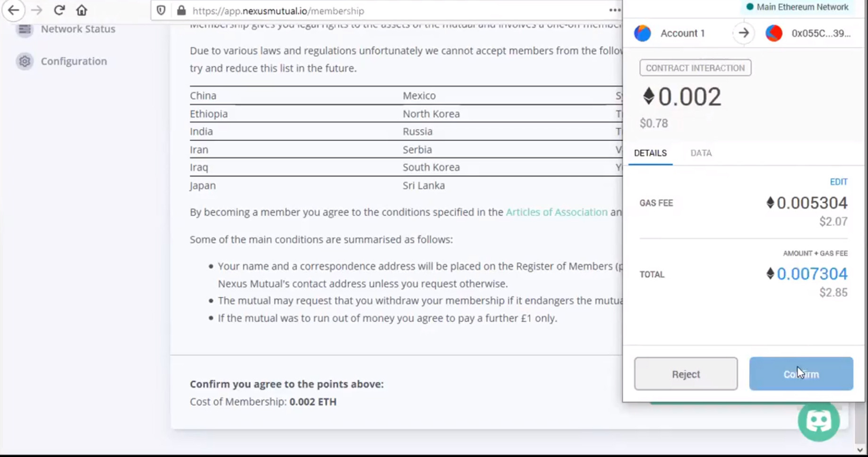Viewport: 868px width, 457px height.
Task: Click the 0.002 ETH transaction amount
Action: tap(682, 97)
